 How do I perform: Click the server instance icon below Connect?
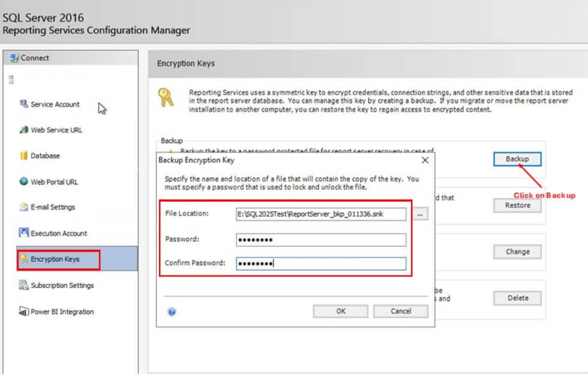click(11, 79)
